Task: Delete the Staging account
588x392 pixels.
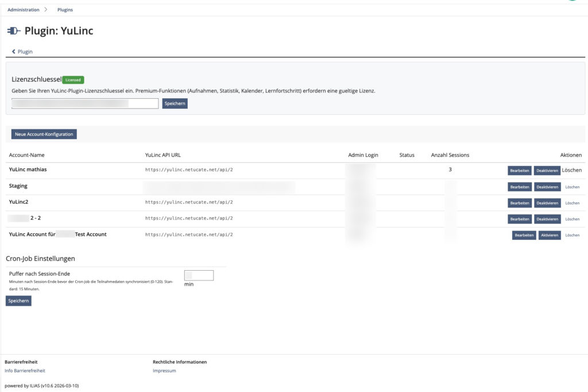Action: click(572, 187)
